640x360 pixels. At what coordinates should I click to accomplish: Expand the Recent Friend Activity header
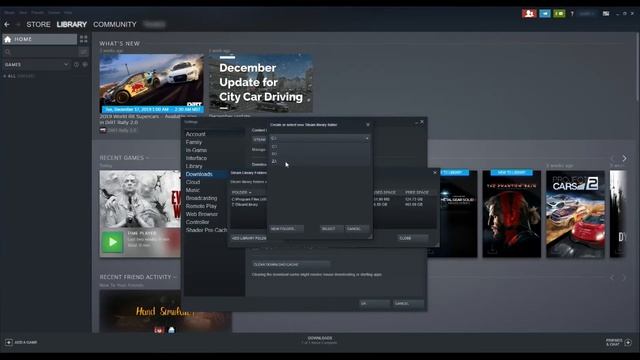click(x=138, y=277)
